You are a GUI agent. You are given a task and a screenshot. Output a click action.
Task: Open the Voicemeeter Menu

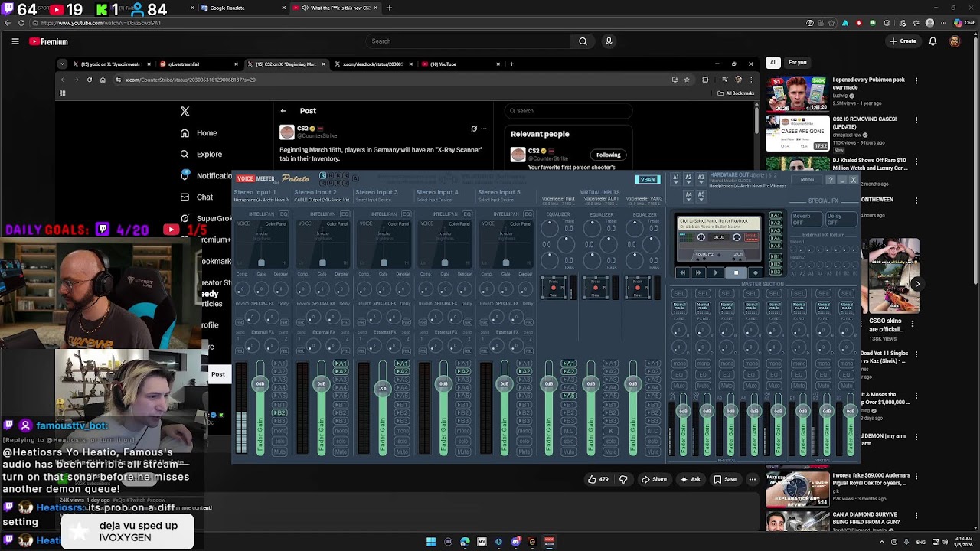807,180
